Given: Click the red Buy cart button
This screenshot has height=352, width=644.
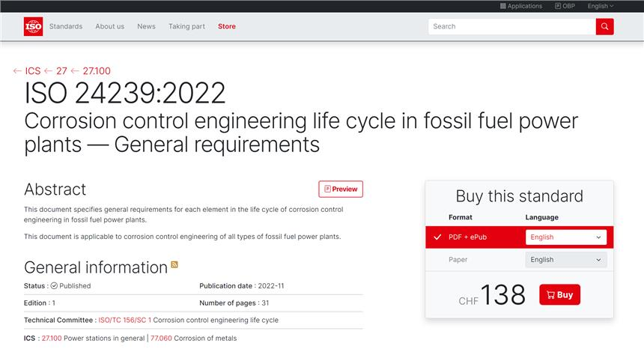Looking at the screenshot, I should (x=559, y=295).
